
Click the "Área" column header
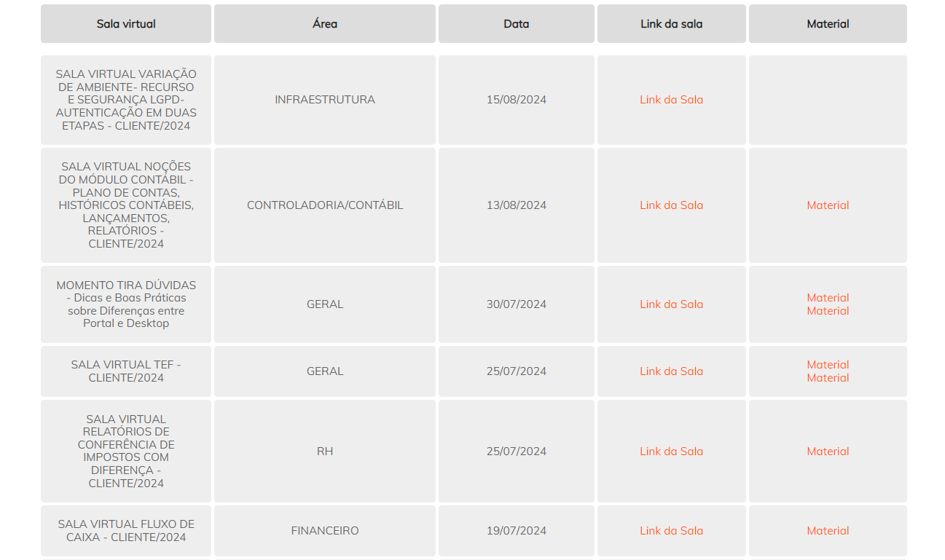coord(325,24)
